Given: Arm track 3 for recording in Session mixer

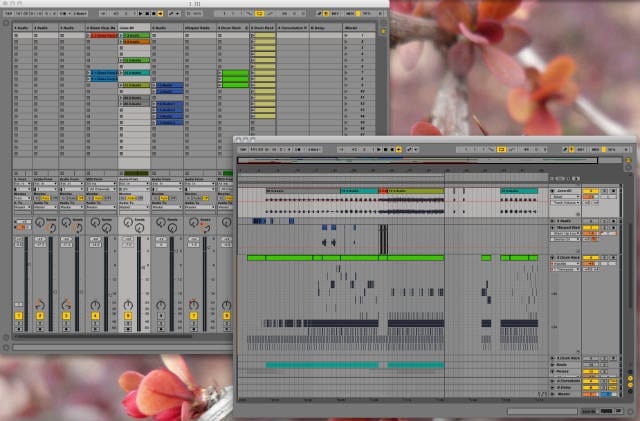Looking at the screenshot, I should pos(66,329).
